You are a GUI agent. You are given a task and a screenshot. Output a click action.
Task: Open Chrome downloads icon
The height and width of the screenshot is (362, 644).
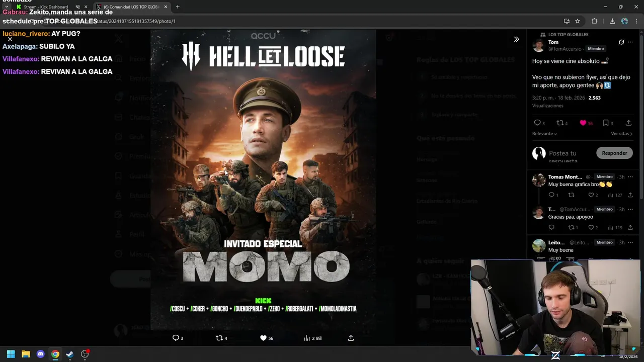tap(612, 21)
